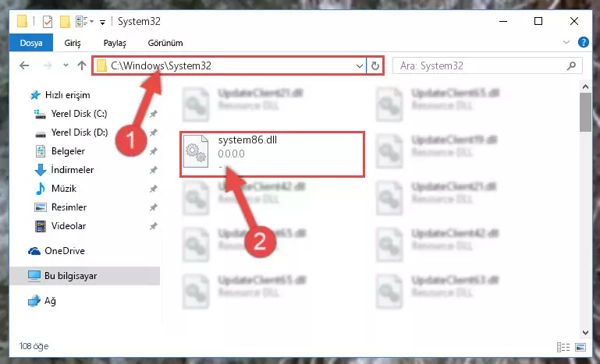Click the search magnifier icon

point(571,65)
